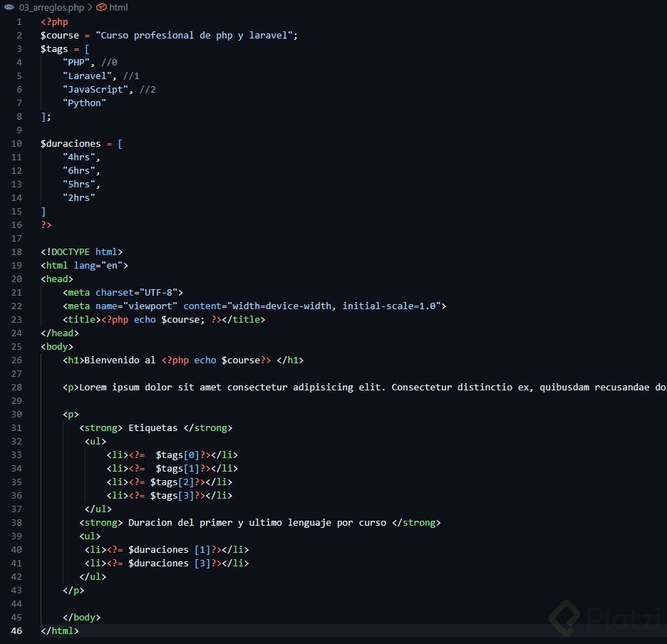Click the $duraciones array declaration

tap(71, 143)
